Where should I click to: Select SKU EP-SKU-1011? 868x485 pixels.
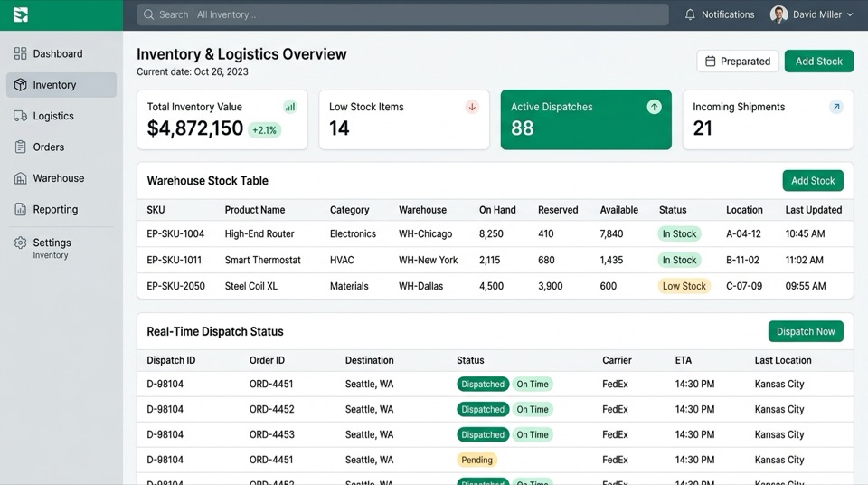pyautogui.click(x=174, y=260)
